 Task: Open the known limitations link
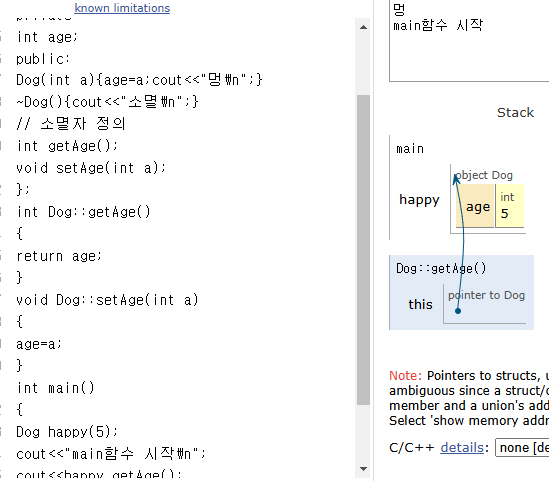coord(122,8)
